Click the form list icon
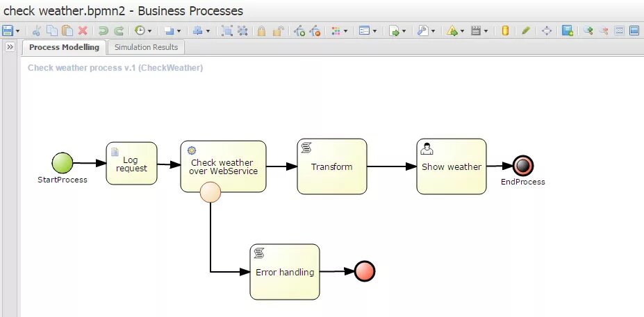This screenshot has width=644, height=317. coord(365,31)
